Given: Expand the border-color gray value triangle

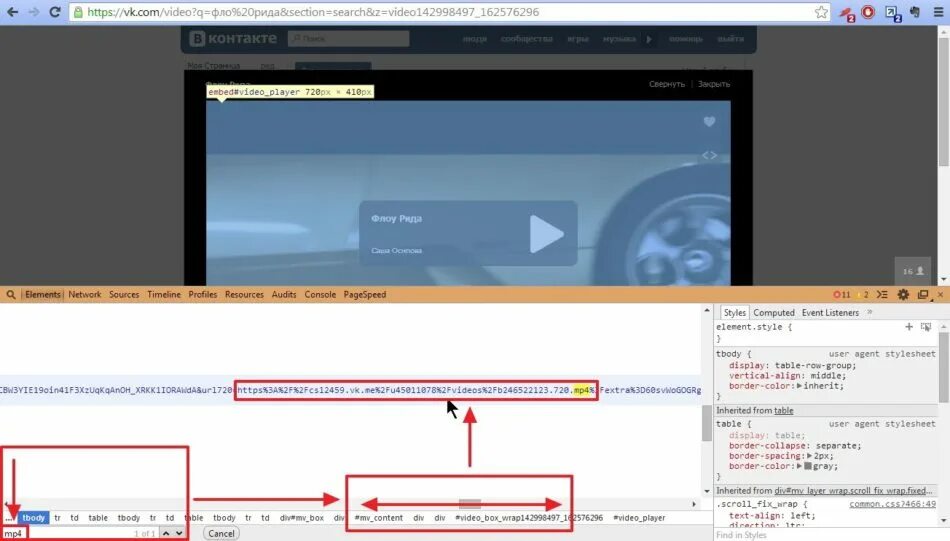Looking at the screenshot, I should [800, 466].
